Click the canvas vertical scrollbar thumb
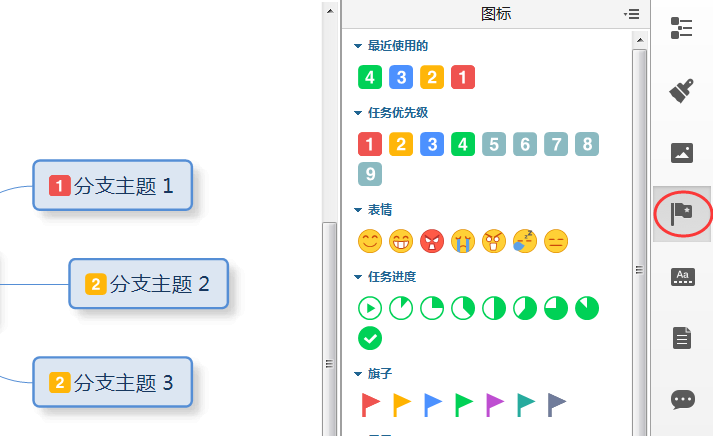This screenshot has height=436, width=713. pyautogui.click(x=330, y=329)
